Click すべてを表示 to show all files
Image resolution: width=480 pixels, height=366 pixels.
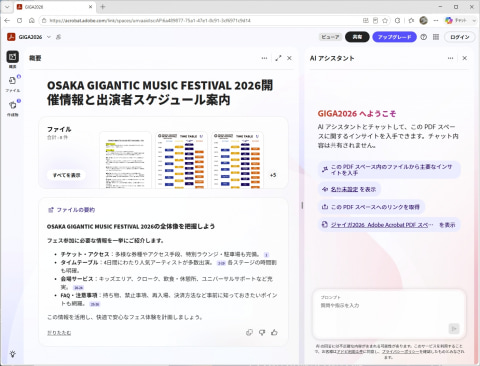pos(67,175)
